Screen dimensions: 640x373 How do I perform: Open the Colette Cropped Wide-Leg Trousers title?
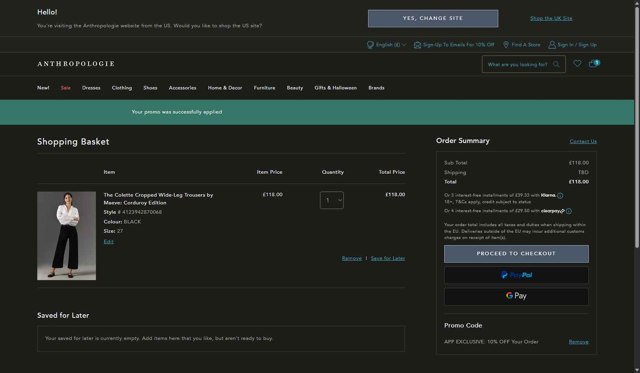pos(158,199)
